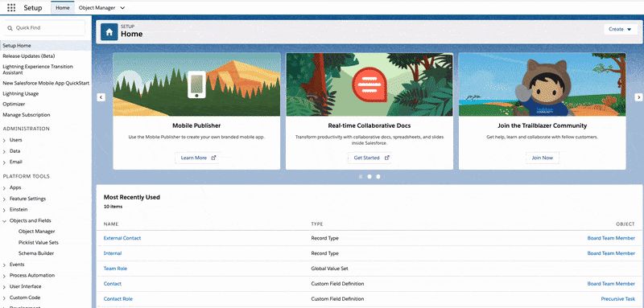Open the External Contact record type link
Screen dimensions: 644x308
[122, 238]
